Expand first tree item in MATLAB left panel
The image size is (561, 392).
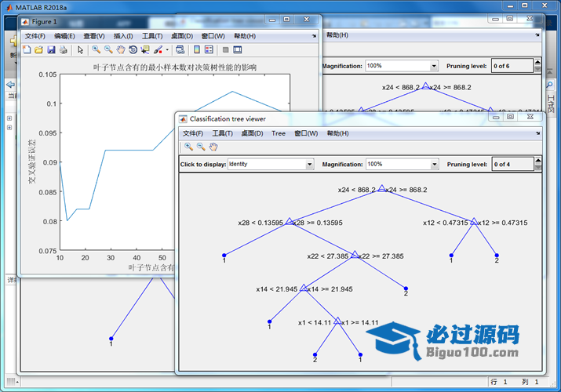coord(9,118)
